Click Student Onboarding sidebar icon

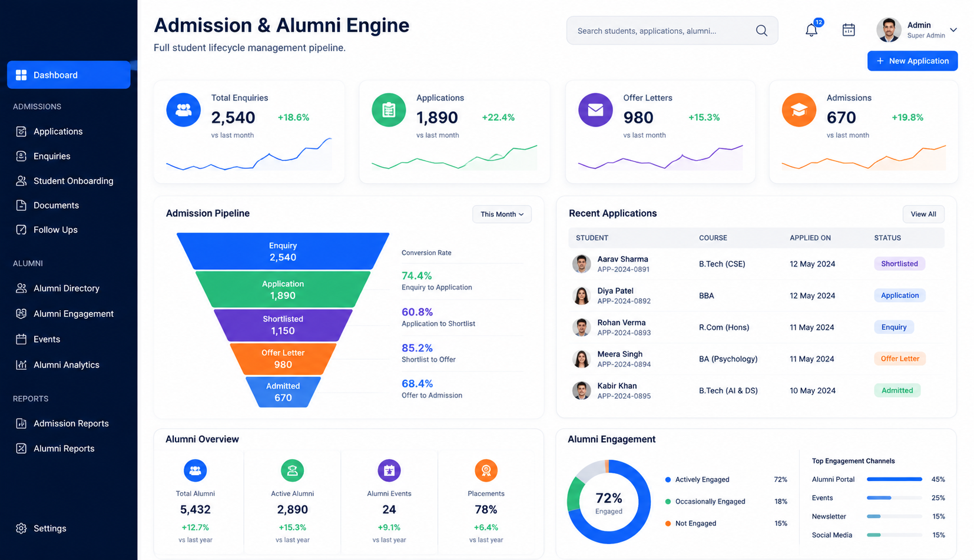[x=21, y=181]
